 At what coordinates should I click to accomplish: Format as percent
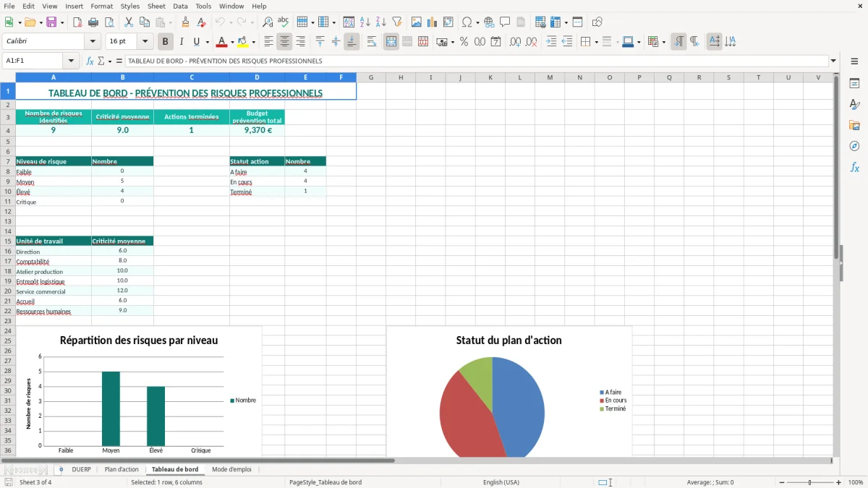[x=464, y=42]
